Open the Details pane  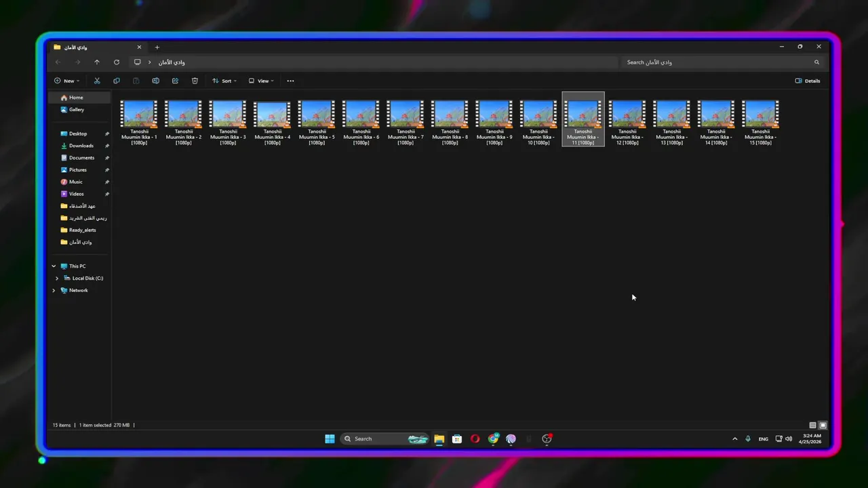808,81
